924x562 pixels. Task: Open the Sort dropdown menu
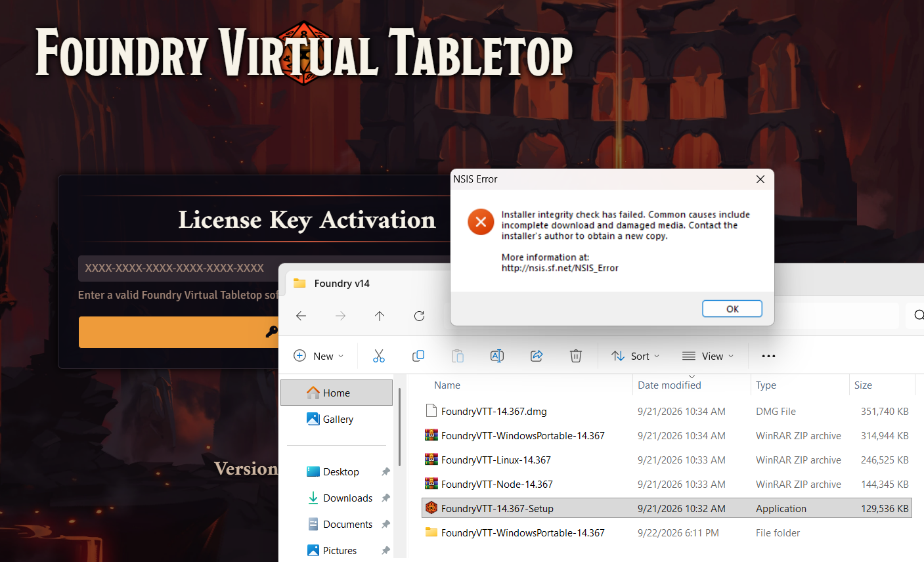[635, 356]
